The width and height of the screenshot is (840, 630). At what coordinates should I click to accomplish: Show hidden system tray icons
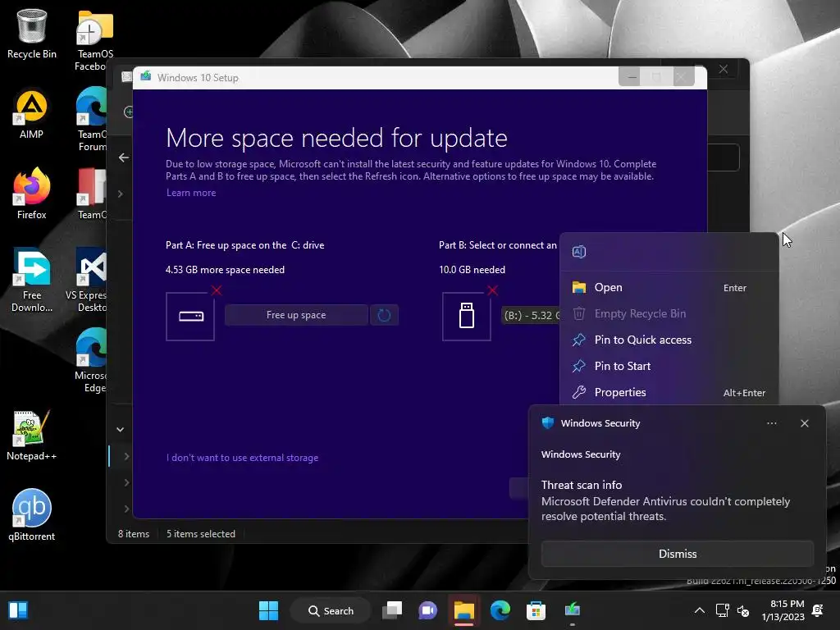700,610
